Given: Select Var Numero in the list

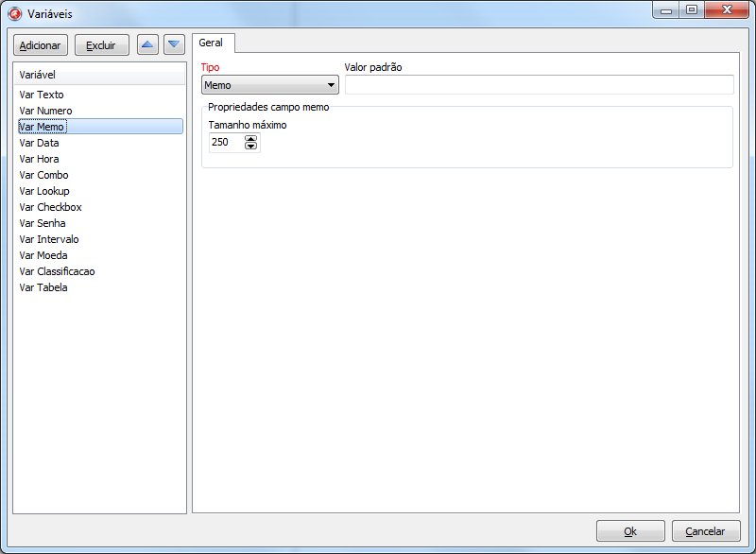Looking at the screenshot, I should coord(45,111).
